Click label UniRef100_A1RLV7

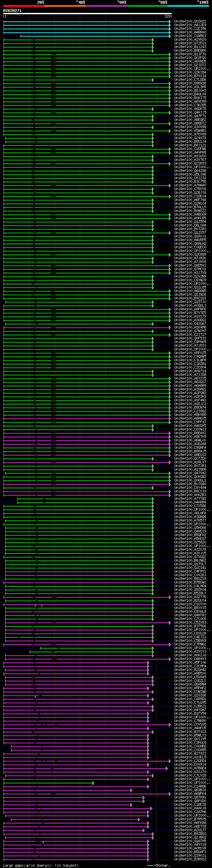coord(190,462)
